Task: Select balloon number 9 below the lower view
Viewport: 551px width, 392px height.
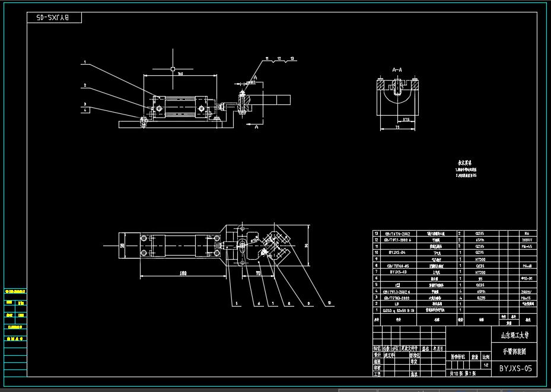Action: pos(309,303)
